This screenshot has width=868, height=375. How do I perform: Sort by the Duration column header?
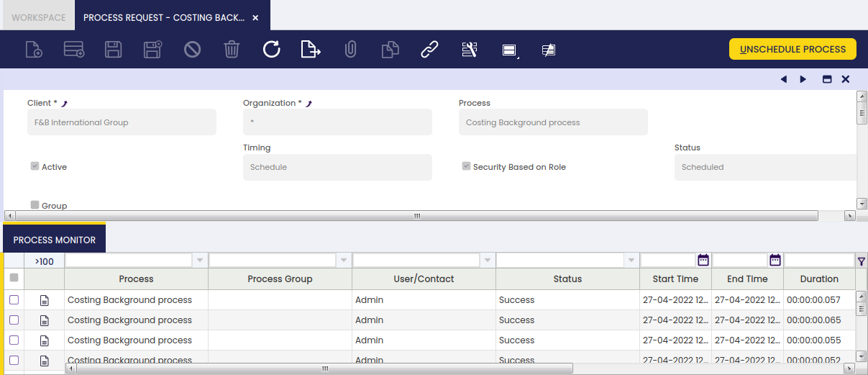(x=819, y=279)
